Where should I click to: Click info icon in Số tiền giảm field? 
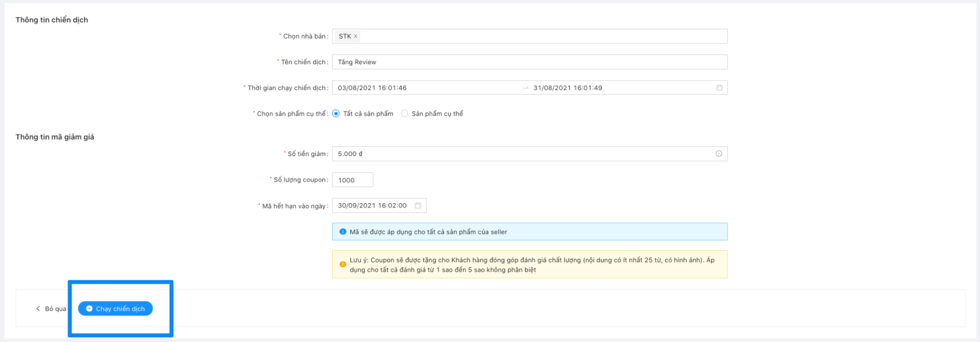pyautogui.click(x=718, y=154)
